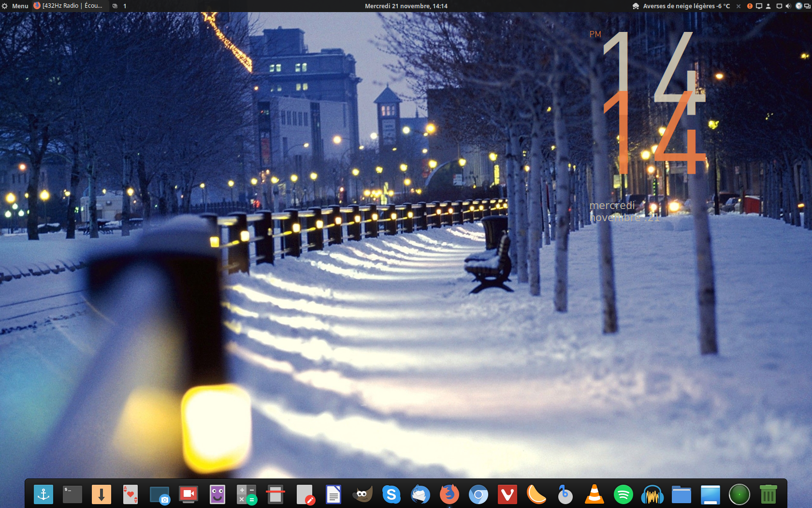Open the volume control in tray

[x=788, y=6]
